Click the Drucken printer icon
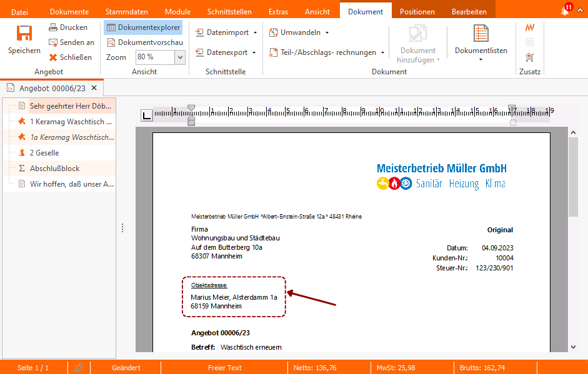The width and height of the screenshot is (588, 374). click(x=53, y=27)
